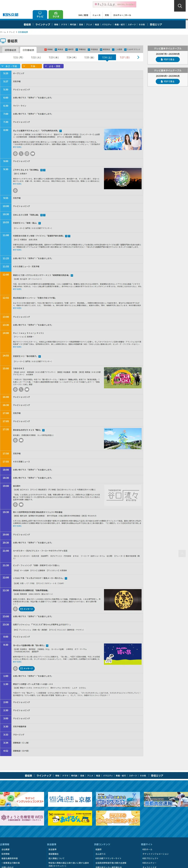Select date 7/27 (日)
The height and width of the screenshot is (868, 188).
(x=125, y=58)
